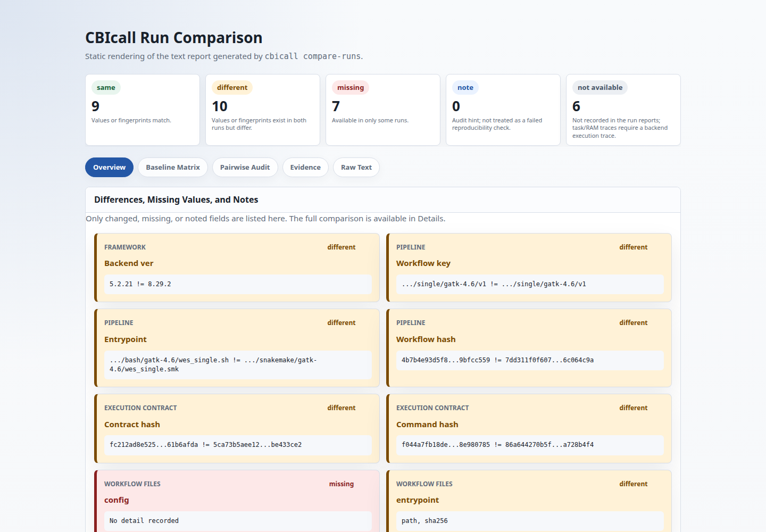Viewport: 766px width, 532px height.
Task: Select the 'Workflow key' card title
Action: (x=423, y=263)
